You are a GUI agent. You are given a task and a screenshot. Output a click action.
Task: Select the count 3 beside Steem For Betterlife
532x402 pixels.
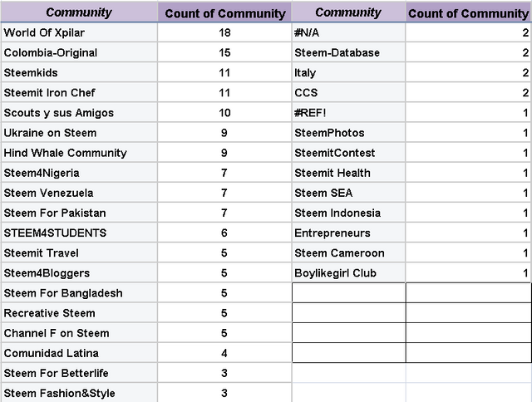coord(224,372)
